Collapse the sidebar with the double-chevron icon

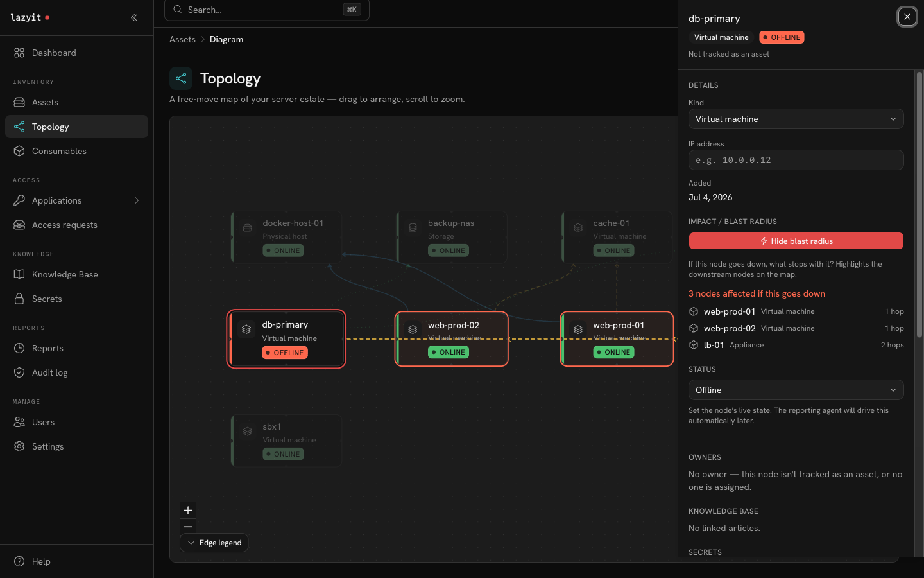pos(134,17)
